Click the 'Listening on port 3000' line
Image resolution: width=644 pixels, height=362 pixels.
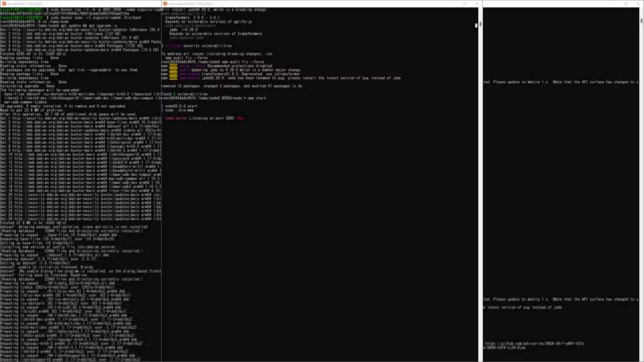click(x=204, y=118)
